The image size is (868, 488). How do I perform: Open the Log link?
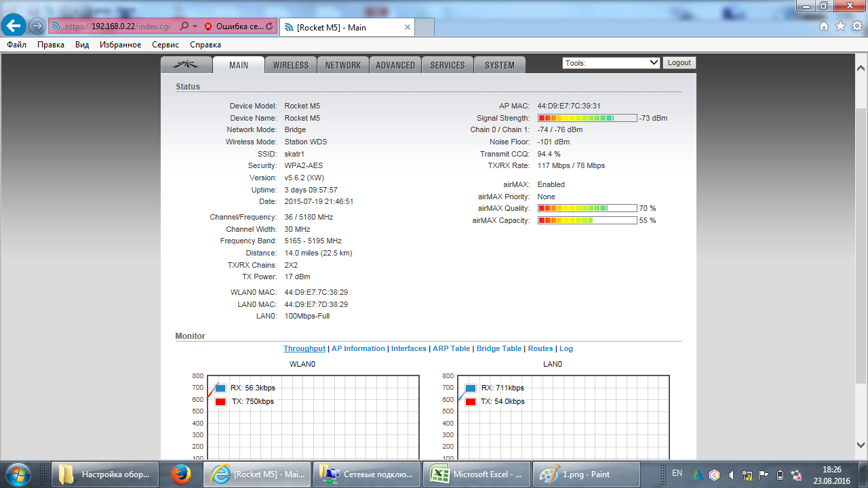pos(566,348)
